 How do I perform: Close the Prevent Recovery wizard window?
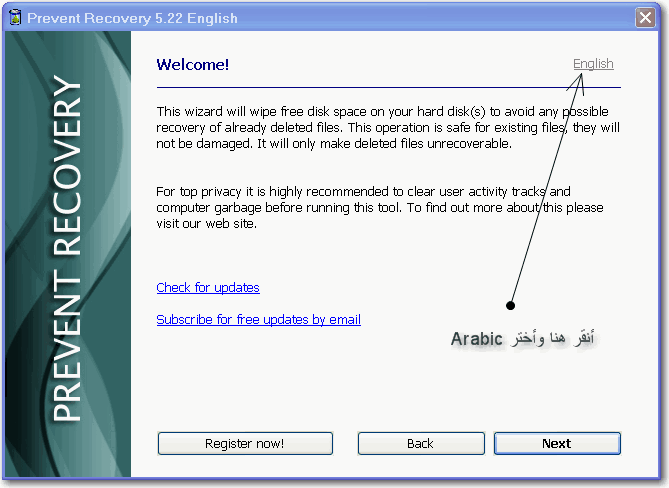pyautogui.click(x=646, y=17)
